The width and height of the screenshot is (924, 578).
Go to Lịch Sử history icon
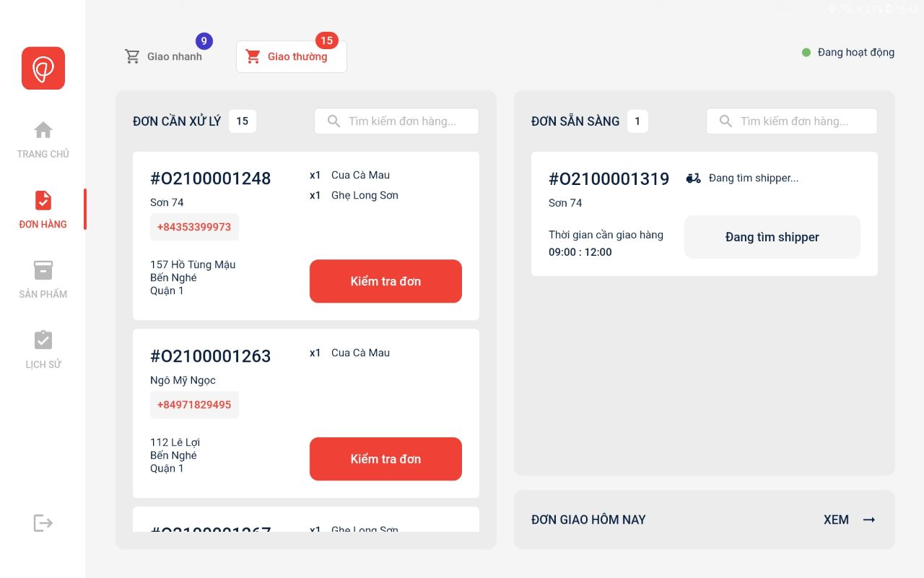(x=43, y=340)
